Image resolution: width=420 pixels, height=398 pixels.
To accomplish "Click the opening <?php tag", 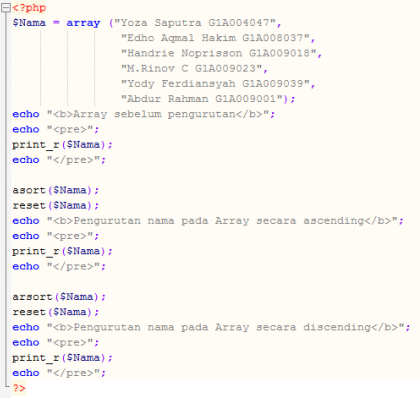I will (x=29, y=8).
